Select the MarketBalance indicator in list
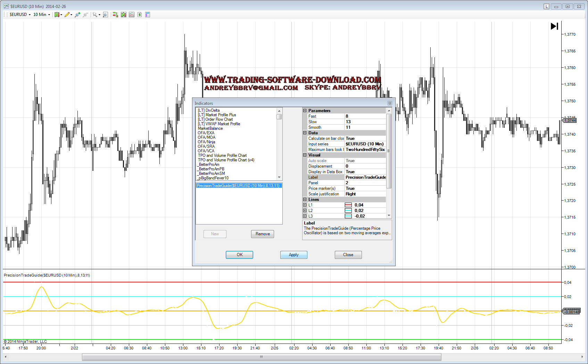Image resolution: width=588 pixels, height=364 pixels. (210, 128)
